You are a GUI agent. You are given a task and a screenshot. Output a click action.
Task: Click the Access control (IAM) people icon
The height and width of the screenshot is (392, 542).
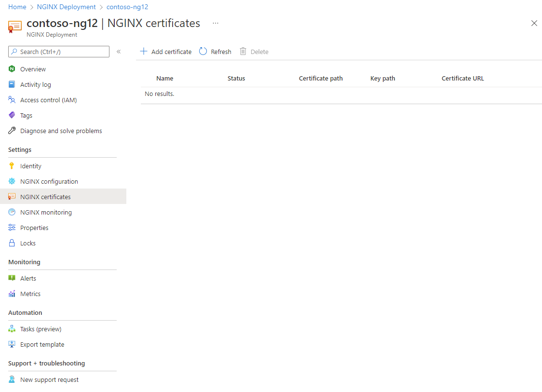pos(12,100)
